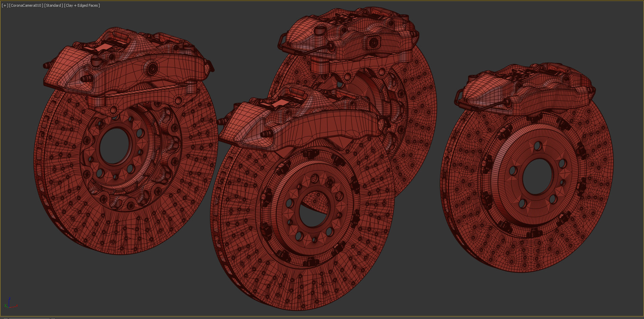Open the [+] general viewport menu
644x319 pixels.
5,5
